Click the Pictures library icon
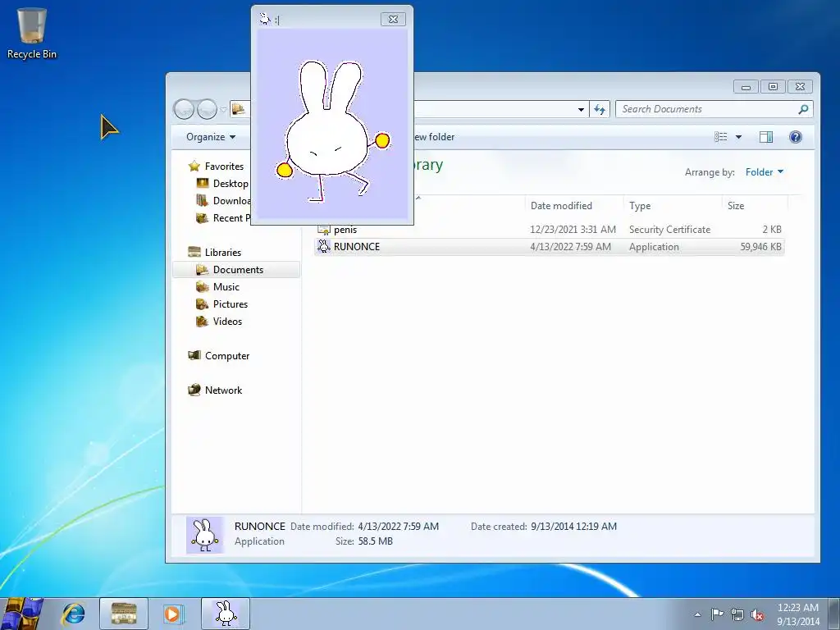The image size is (840, 630). (x=202, y=304)
